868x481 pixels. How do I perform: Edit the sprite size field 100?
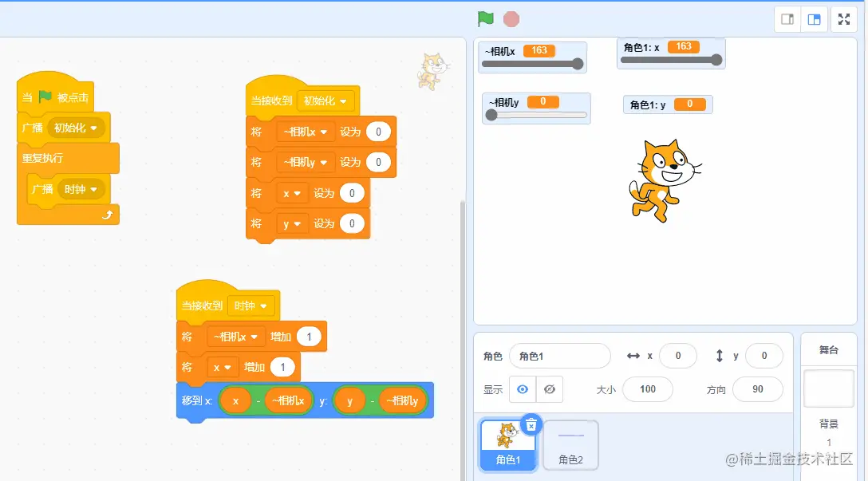pyautogui.click(x=648, y=389)
